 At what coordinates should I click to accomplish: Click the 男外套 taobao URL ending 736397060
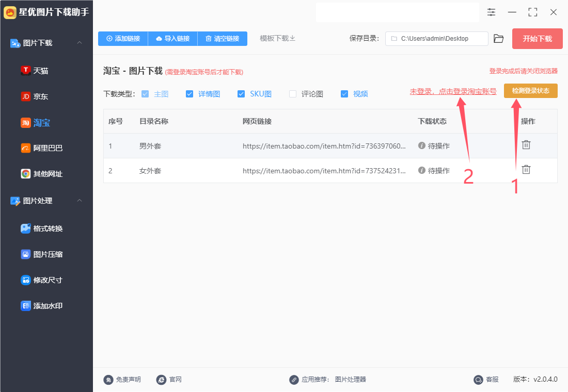(324, 146)
